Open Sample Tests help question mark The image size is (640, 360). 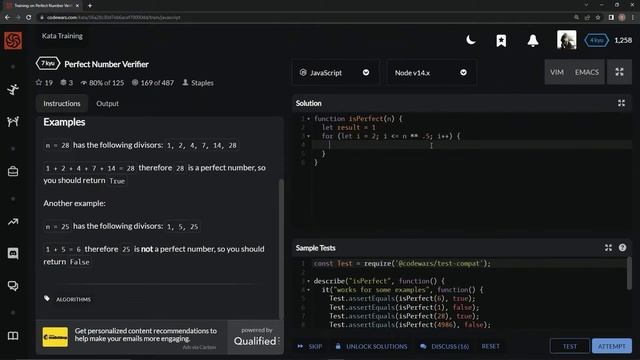click(622, 248)
